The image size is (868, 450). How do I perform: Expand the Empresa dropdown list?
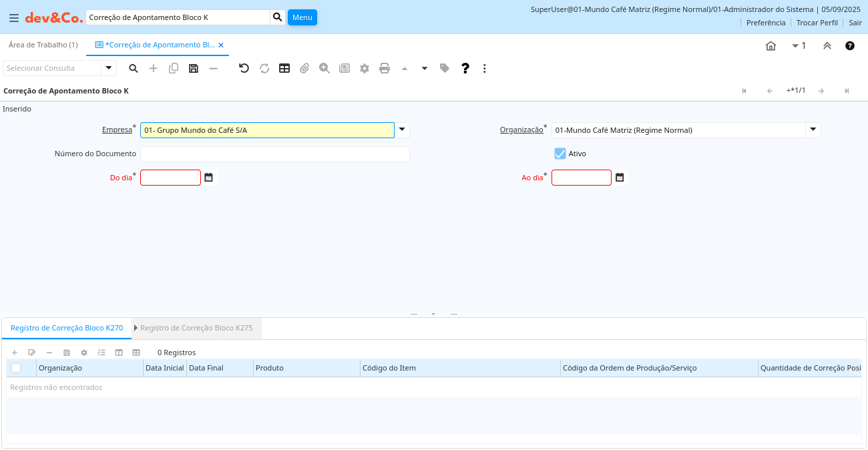pos(402,130)
